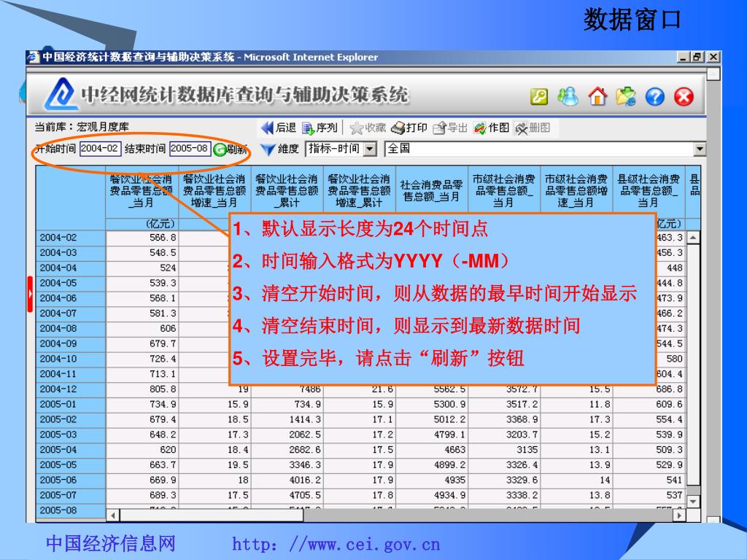
Task: Click table vertical scrollbar down arrow
Action: click(693, 502)
